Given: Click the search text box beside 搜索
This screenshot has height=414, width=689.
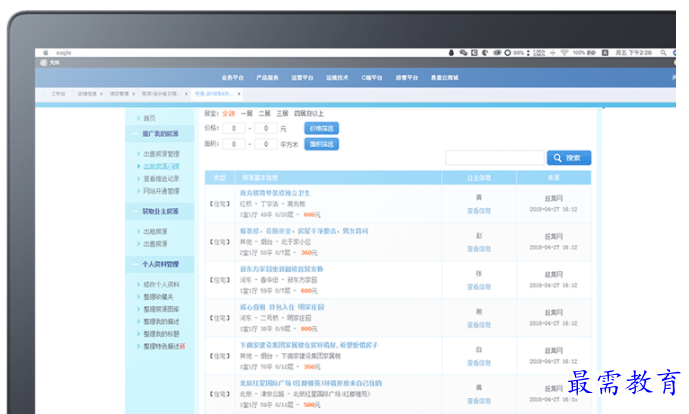Looking at the screenshot, I should (x=495, y=158).
